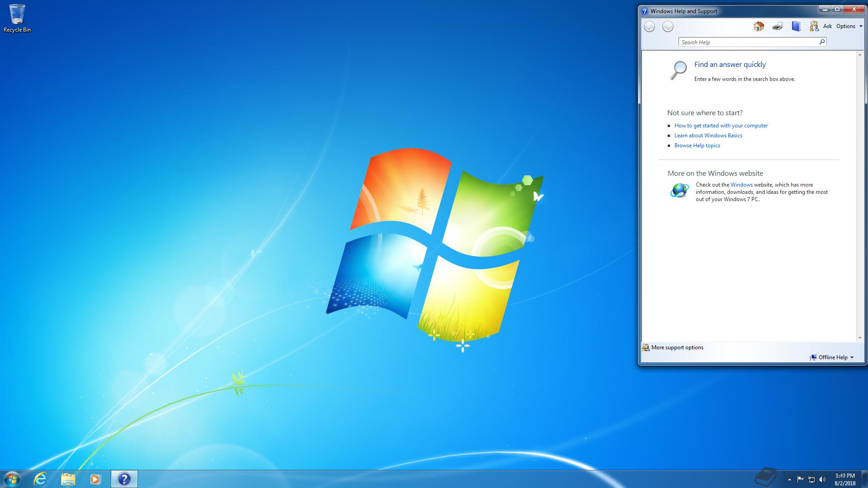Open Action Center flag icon
The image size is (868, 488).
(x=800, y=479)
